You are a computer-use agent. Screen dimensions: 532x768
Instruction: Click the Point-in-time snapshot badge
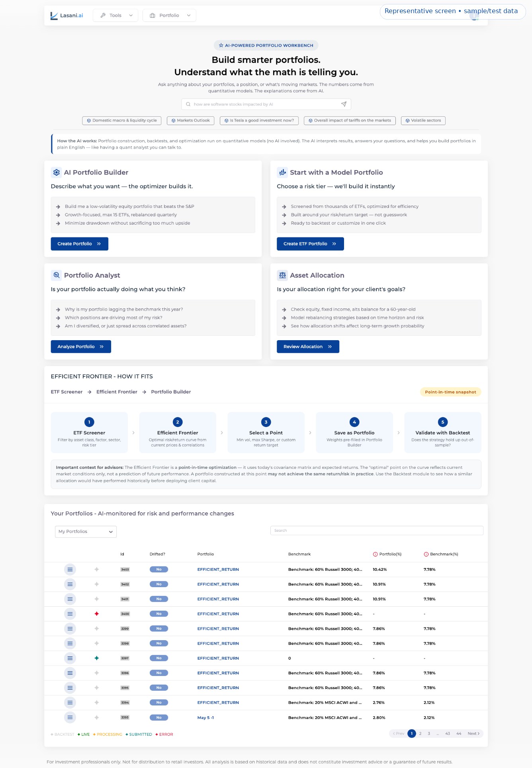tap(450, 392)
